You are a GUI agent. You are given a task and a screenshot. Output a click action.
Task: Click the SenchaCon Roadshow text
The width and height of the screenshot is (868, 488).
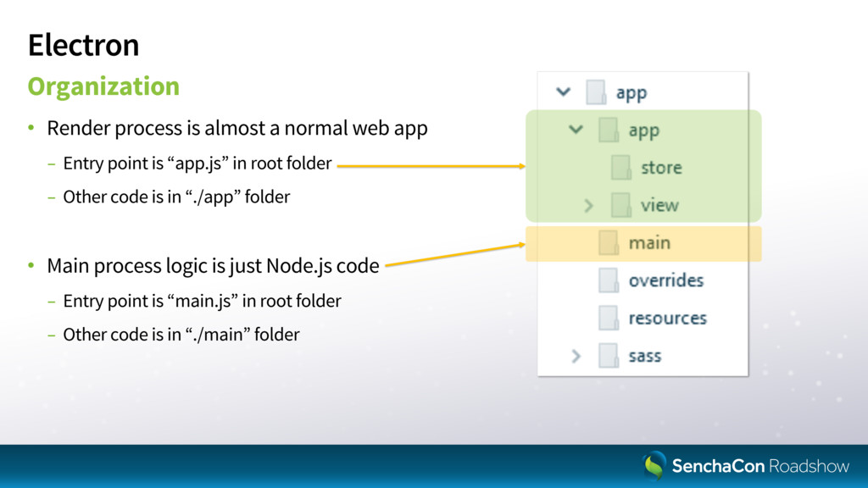(x=760, y=466)
